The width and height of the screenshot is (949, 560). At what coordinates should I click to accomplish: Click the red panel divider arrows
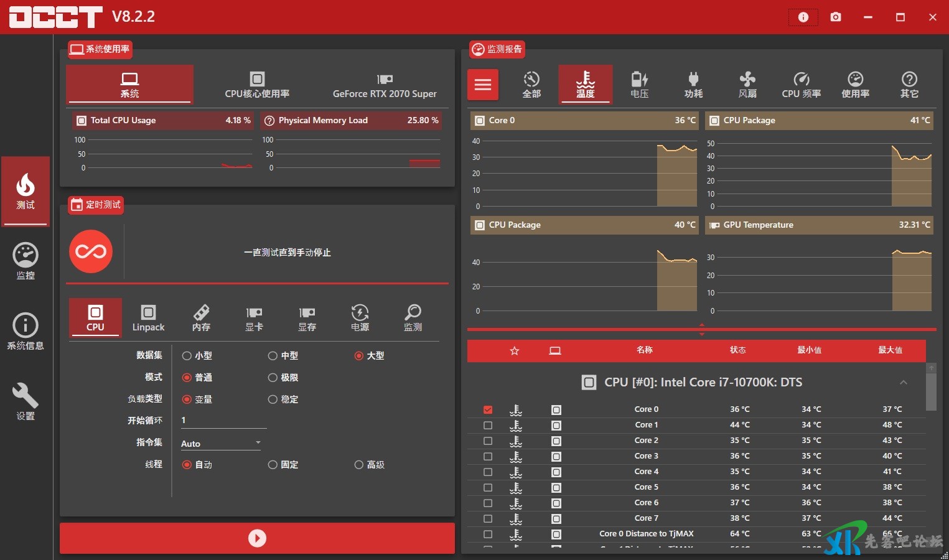click(701, 329)
